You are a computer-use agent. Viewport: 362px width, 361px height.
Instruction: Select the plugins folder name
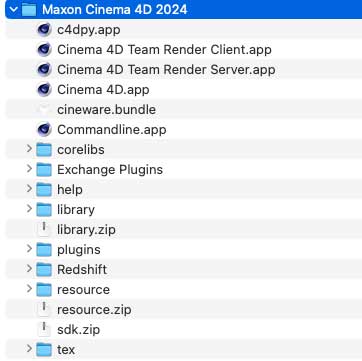79,250
